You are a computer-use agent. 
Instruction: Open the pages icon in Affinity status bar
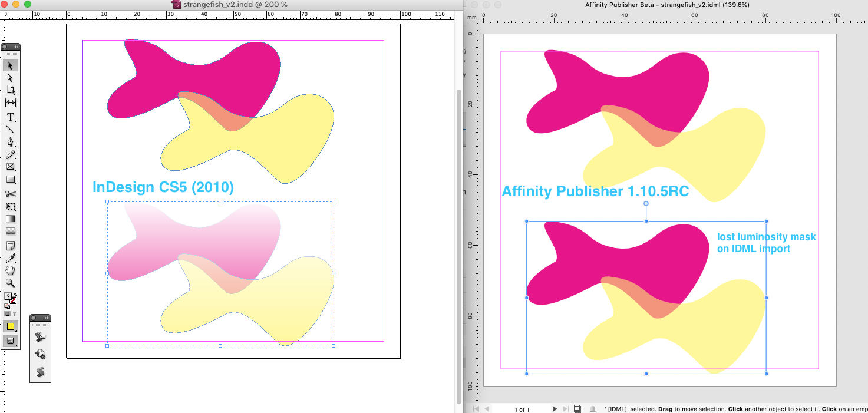577,409
